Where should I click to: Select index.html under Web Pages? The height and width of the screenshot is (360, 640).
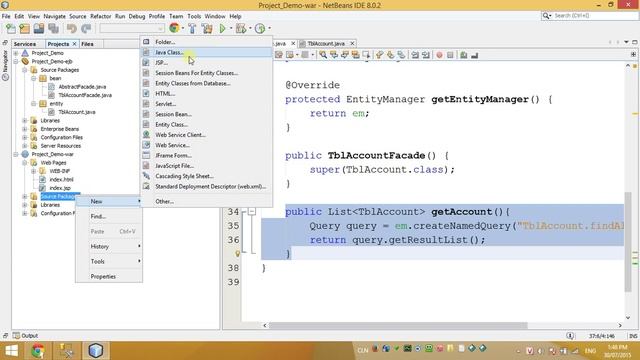coord(61,179)
